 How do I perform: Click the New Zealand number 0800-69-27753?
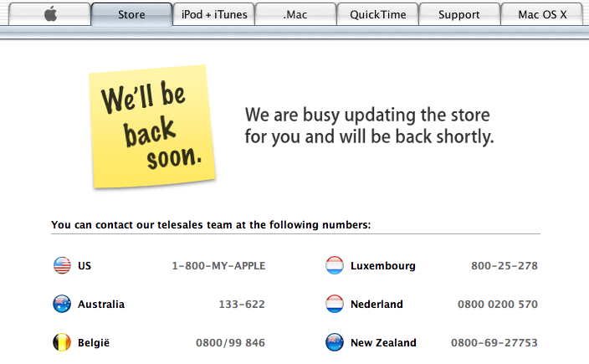pyautogui.click(x=494, y=342)
